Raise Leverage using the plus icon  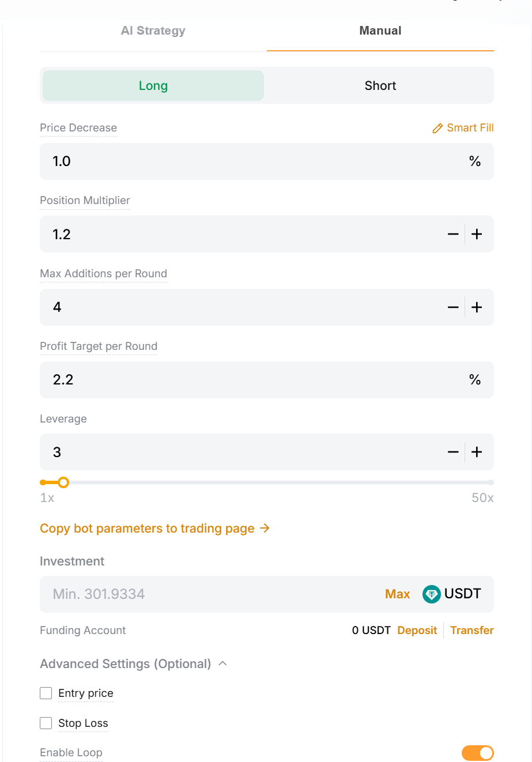[x=477, y=452]
